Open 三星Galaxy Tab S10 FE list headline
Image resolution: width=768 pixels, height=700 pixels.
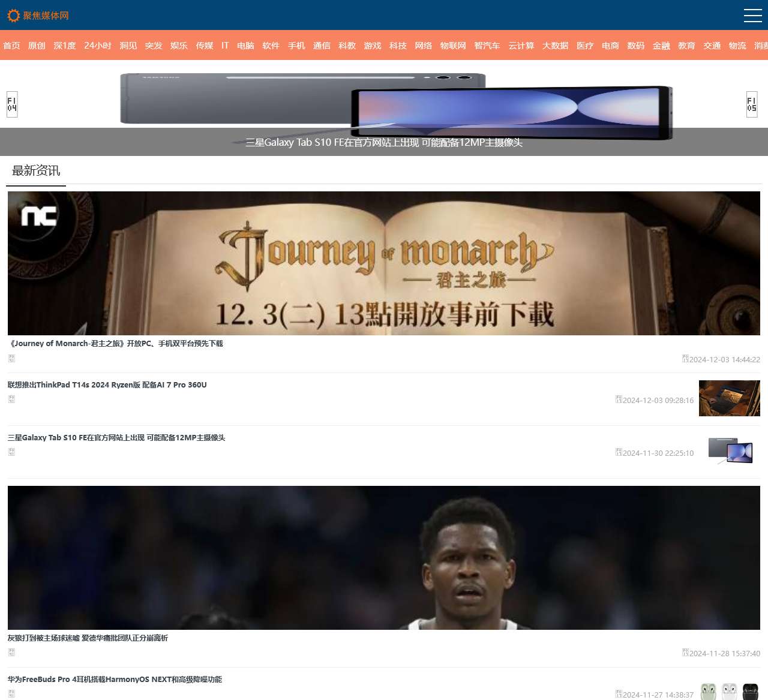coord(116,438)
